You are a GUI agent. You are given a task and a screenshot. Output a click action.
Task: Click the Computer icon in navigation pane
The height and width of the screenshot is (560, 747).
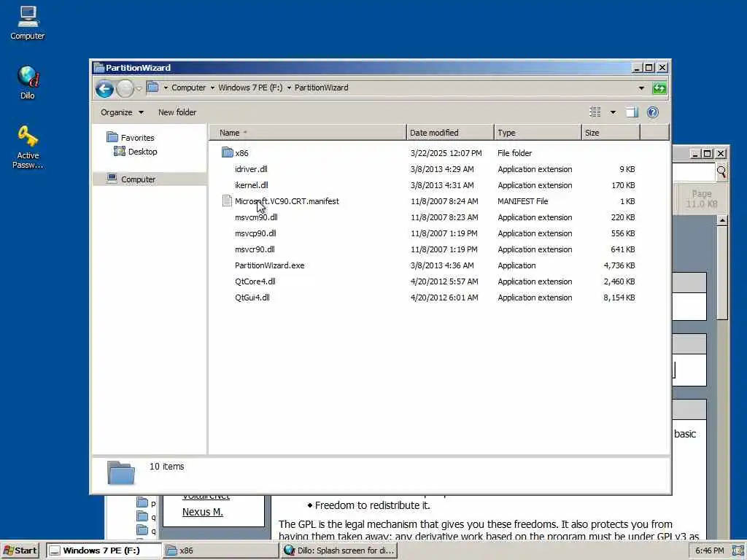112,179
